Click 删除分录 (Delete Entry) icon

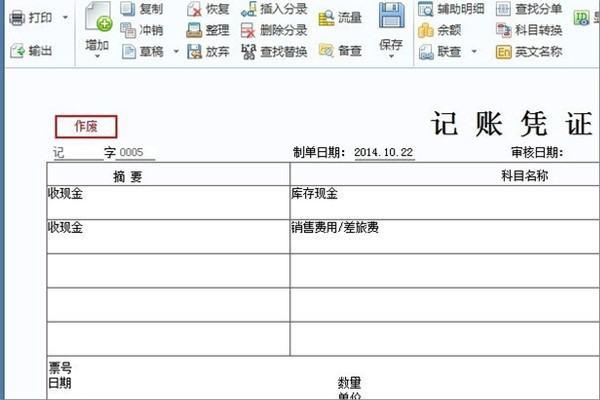point(248,30)
